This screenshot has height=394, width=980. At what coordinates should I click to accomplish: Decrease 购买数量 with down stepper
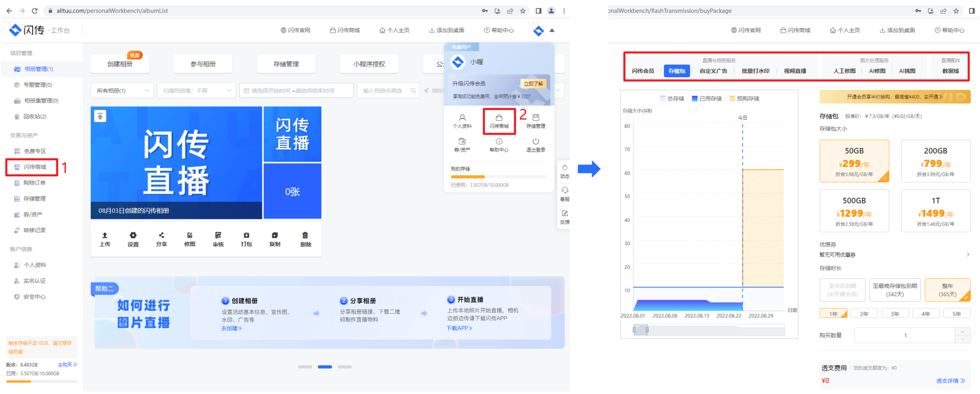962,339
